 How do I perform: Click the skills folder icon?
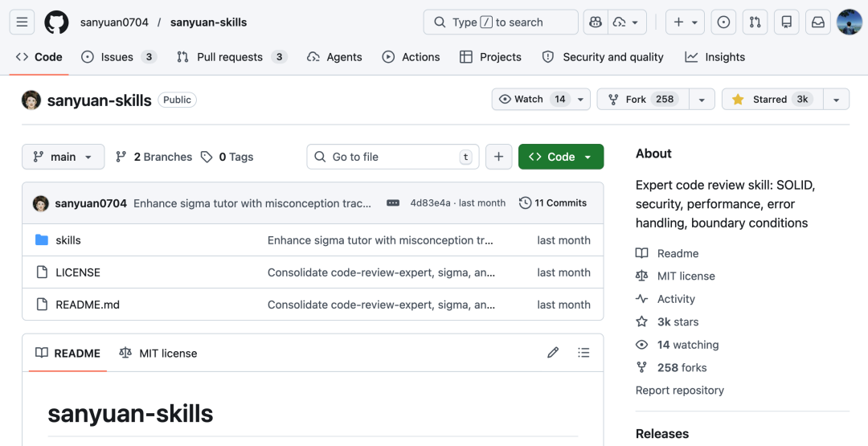[x=42, y=239]
